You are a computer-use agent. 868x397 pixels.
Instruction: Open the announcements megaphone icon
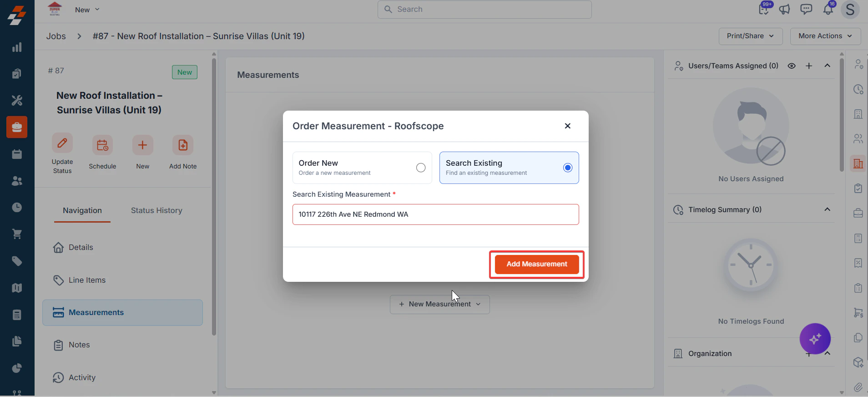coord(785,10)
